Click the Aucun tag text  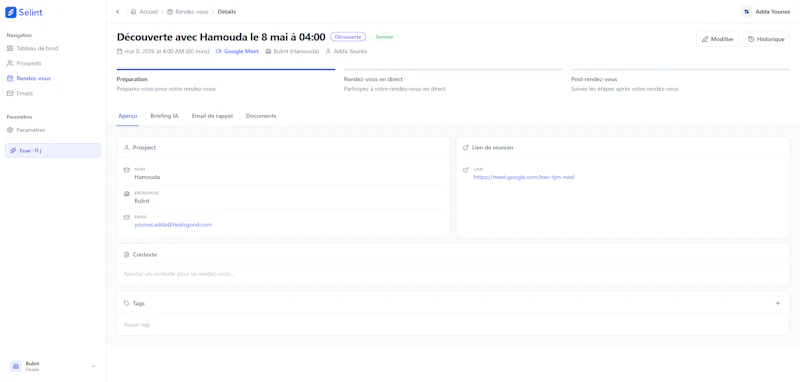coord(136,324)
